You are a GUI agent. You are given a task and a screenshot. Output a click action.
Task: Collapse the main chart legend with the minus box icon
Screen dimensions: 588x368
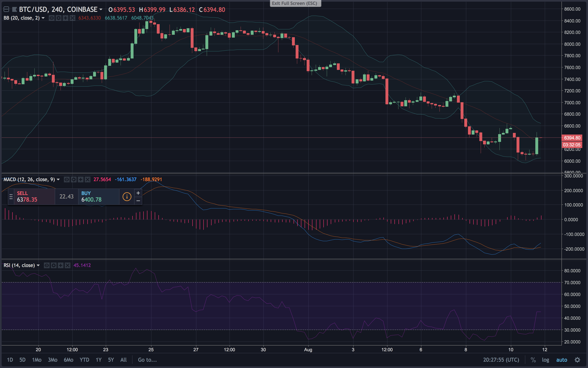click(6, 9)
